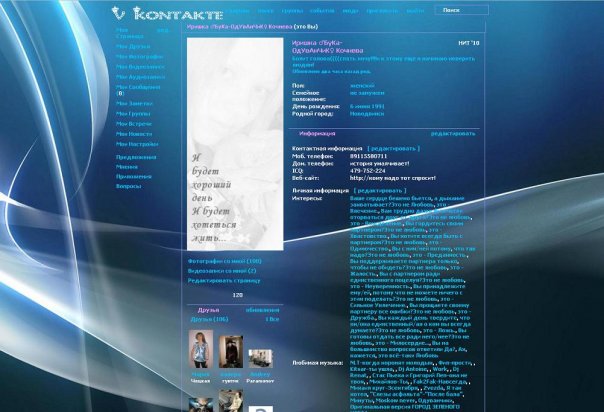The height and width of the screenshot is (412, 604).
Task: Click the profile name link above the avatar
Action: tap(240, 27)
